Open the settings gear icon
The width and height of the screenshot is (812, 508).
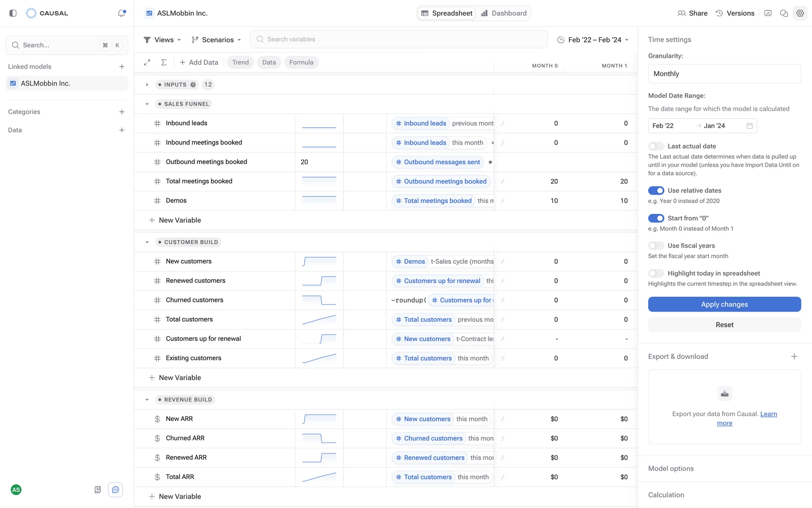click(x=800, y=13)
